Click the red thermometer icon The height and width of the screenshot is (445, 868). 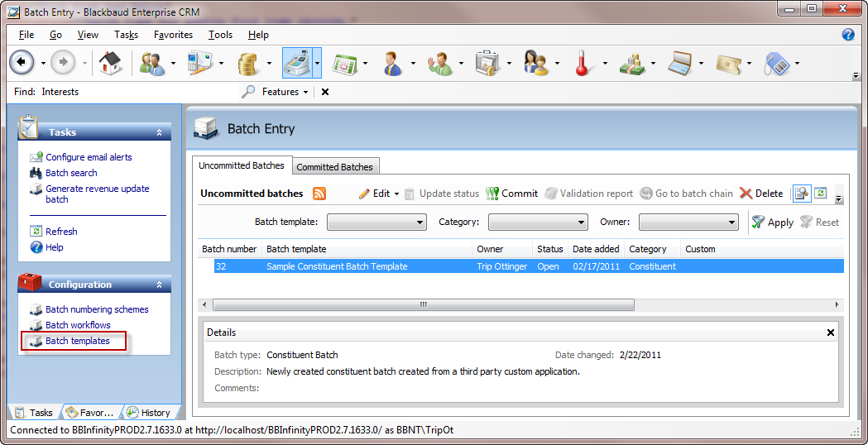[x=582, y=63]
